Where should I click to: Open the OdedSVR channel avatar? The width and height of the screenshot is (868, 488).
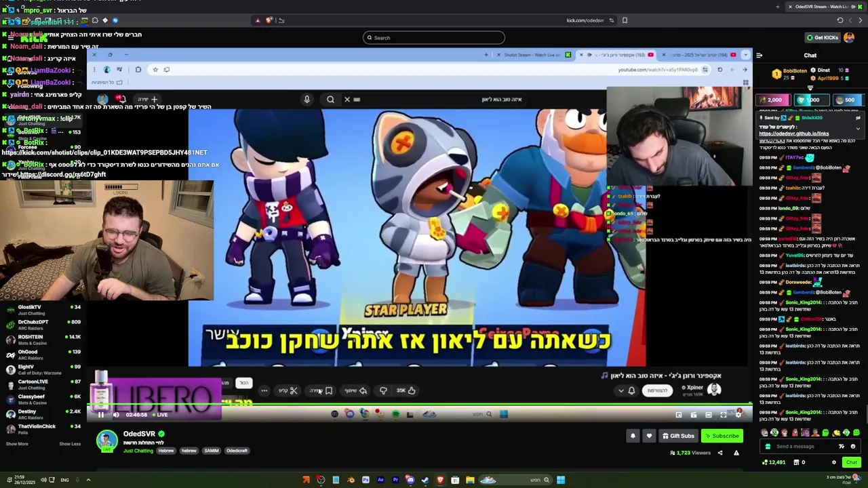[106, 441]
